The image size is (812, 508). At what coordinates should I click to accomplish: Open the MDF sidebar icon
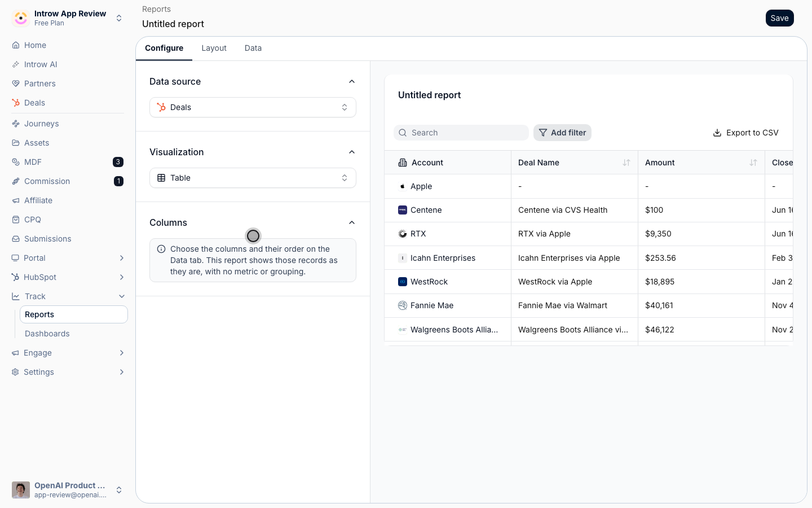tap(16, 162)
